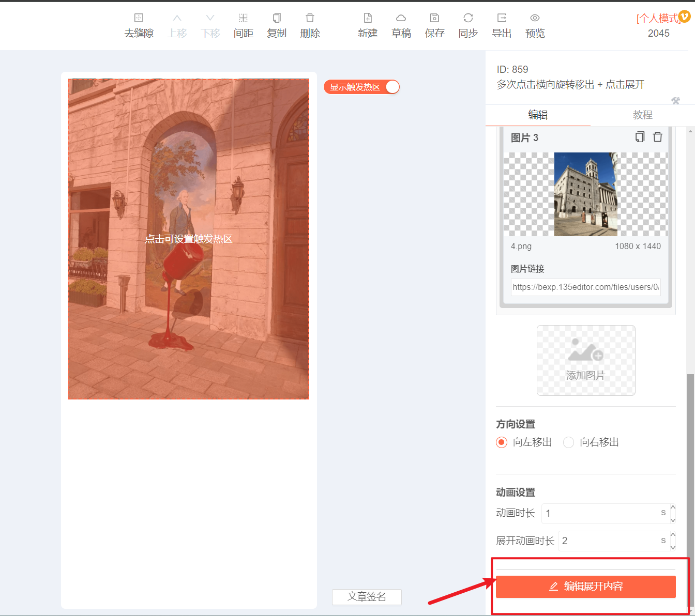Click the 图片链接 URL field
Screen dimensions: 695x616
[586, 287]
